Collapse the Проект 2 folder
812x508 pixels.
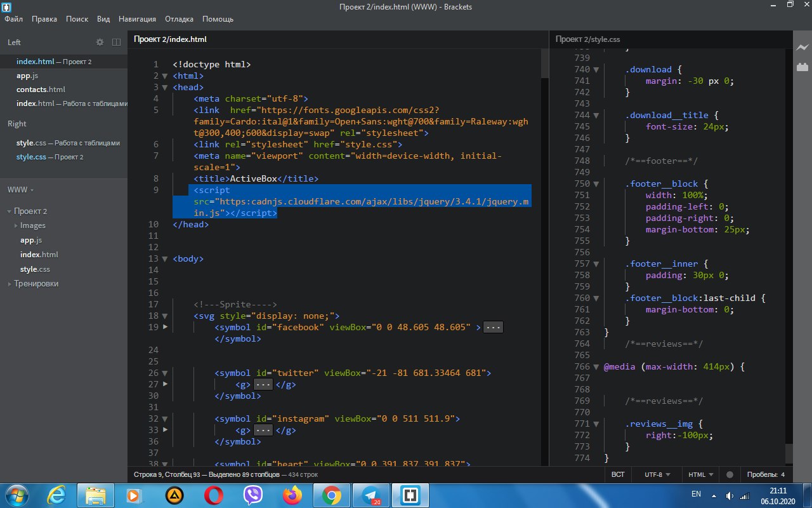click(10, 211)
